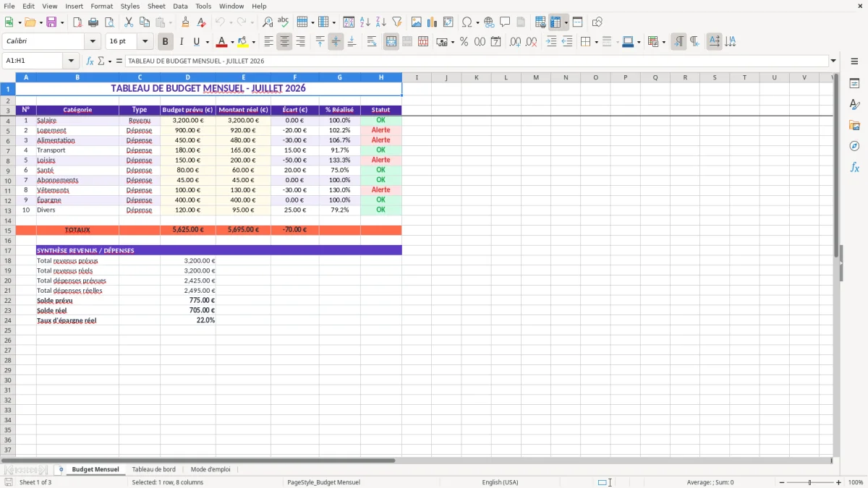This screenshot has height=488, width=868.
Task: Insert a chart
Action: (433, 22)
